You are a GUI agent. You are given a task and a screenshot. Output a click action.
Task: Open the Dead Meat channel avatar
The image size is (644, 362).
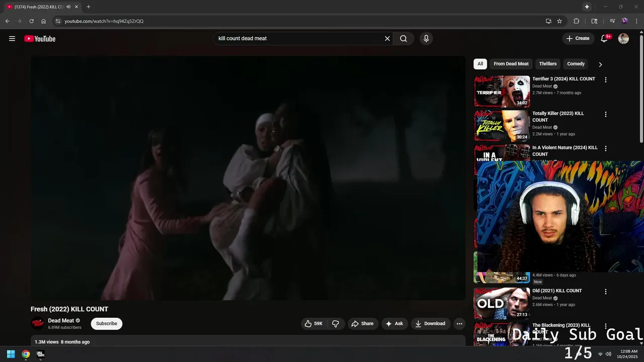coord(38,324)
